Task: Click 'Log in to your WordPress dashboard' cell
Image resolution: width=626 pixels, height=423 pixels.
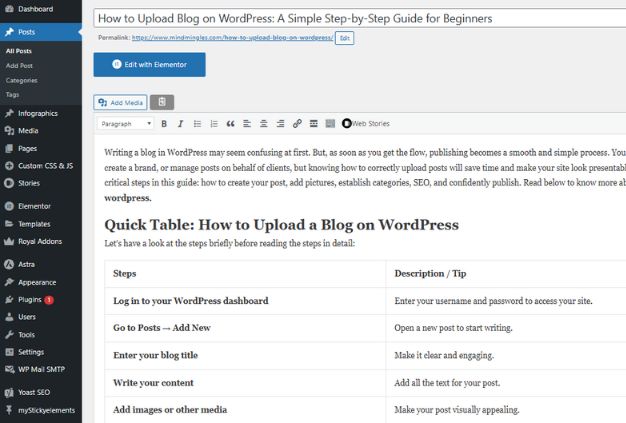Action: click(245, 301)
